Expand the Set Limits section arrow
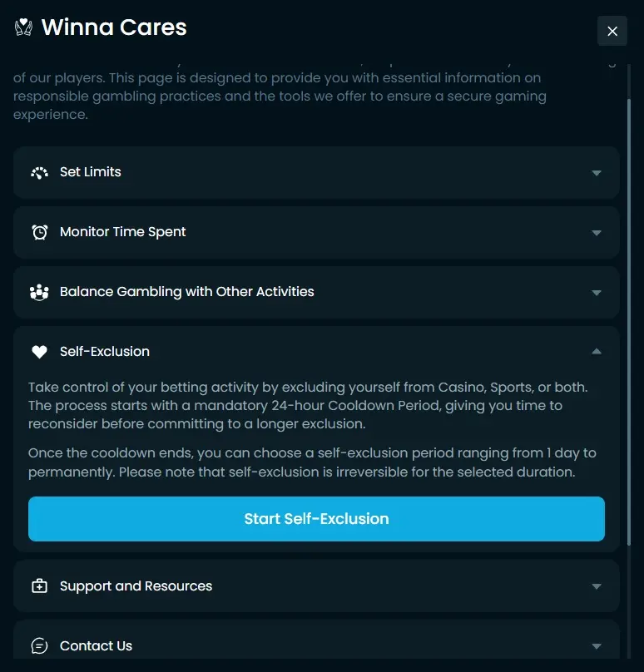 pyautogui.click(x=597, y=173)
